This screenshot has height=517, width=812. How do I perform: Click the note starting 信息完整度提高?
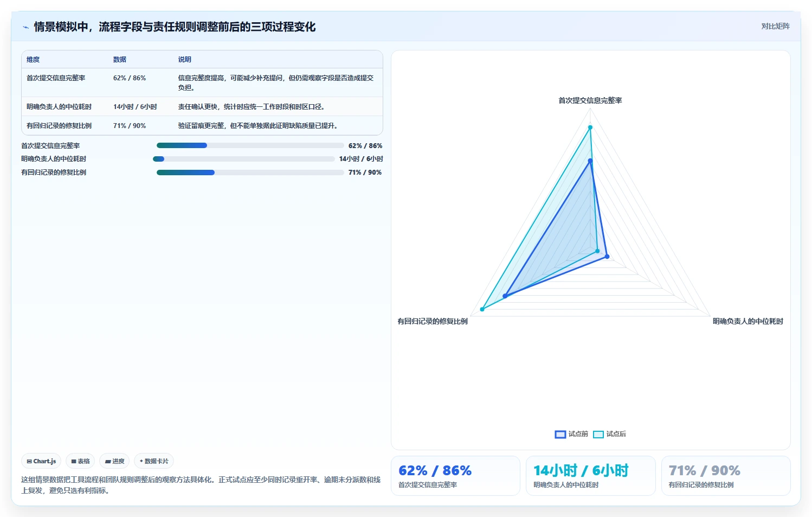coord(276,82)
